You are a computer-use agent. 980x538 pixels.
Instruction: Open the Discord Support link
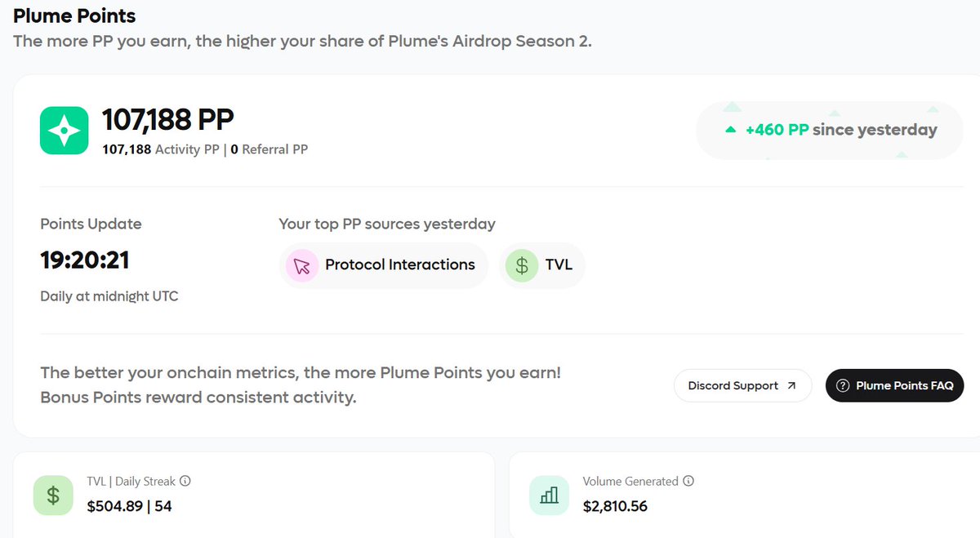tap(742, 386)
